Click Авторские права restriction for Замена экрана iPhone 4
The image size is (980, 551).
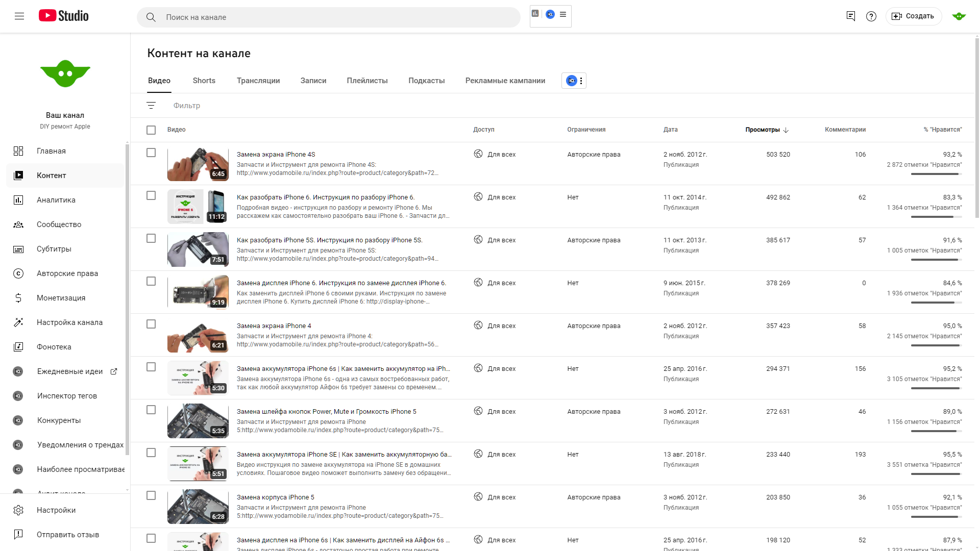tap(594, 326)
